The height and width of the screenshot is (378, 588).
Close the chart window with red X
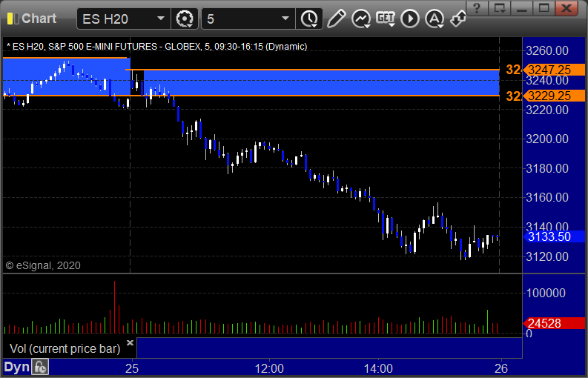click(566, 7)
